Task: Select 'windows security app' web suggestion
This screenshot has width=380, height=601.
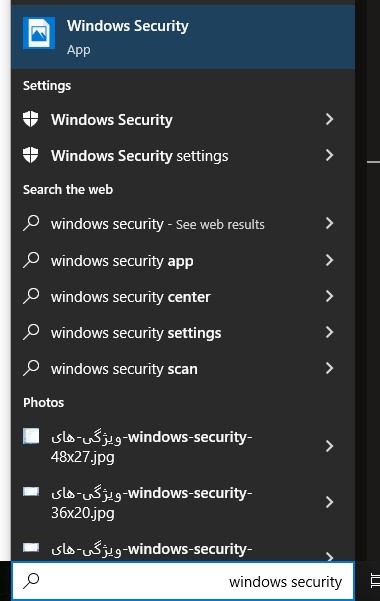Action: click(x=183, y=261)
